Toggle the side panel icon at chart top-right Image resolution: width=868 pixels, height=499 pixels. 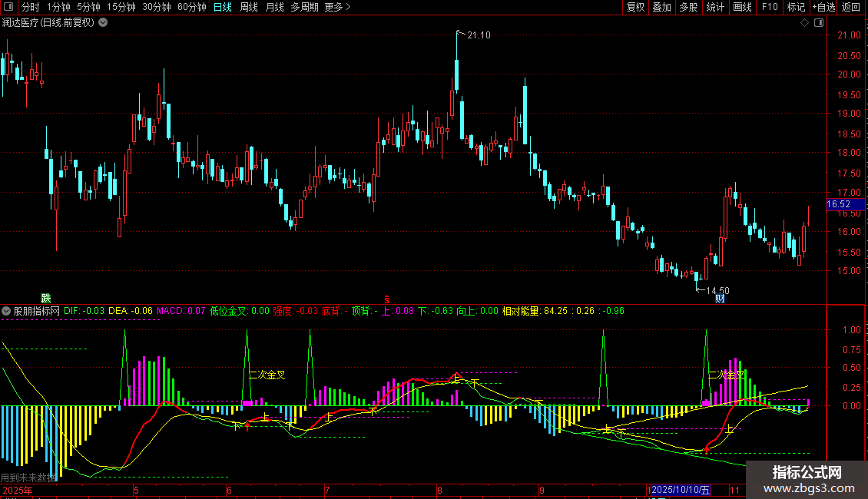[x=819, y=23]
